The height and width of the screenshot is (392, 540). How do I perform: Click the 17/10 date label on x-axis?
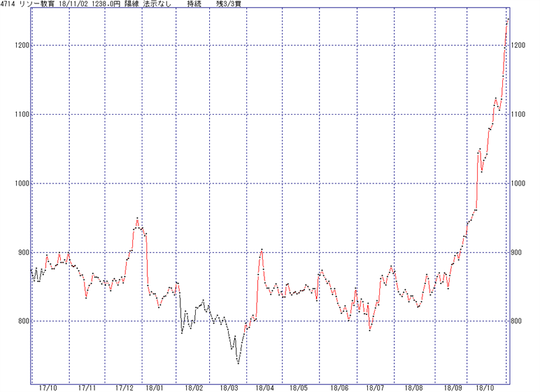click(49, 388)
